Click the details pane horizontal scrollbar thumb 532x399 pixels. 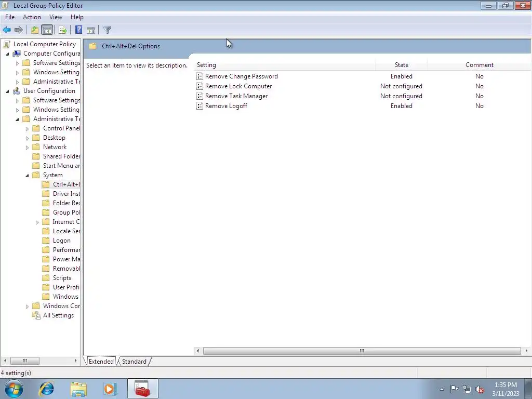pyautogui.click(x=362, y=351)
